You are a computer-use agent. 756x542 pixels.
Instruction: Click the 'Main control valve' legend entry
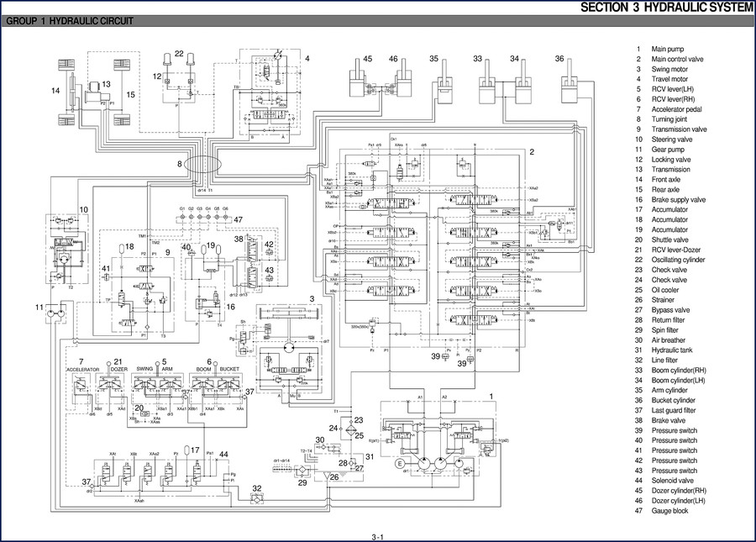coord(677,59)
